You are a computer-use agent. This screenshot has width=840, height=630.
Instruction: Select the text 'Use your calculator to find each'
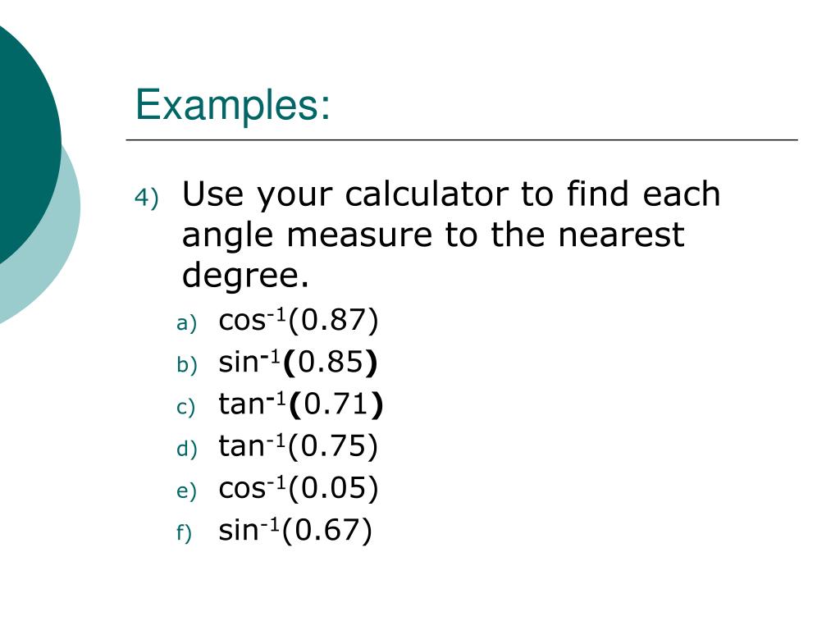(451, 194)
